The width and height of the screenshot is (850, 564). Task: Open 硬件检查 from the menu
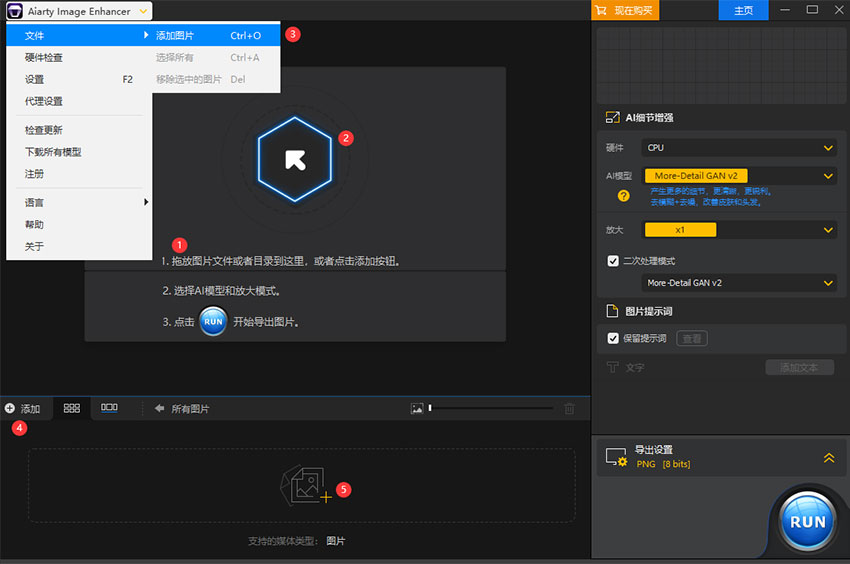(x=44, y=57)
